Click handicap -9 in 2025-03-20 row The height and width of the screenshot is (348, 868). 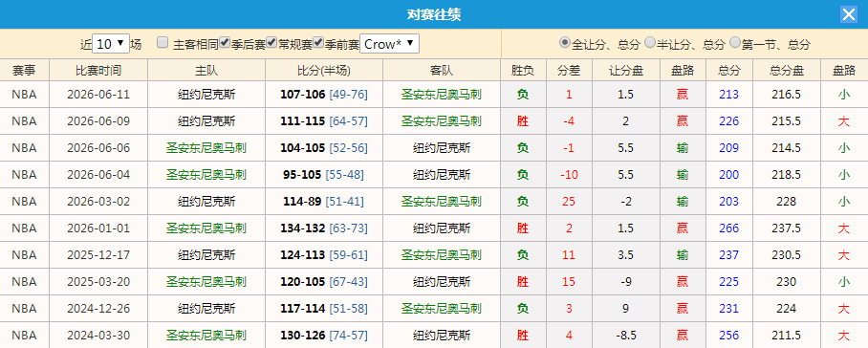pyautogui.click(x=626, y=282)
